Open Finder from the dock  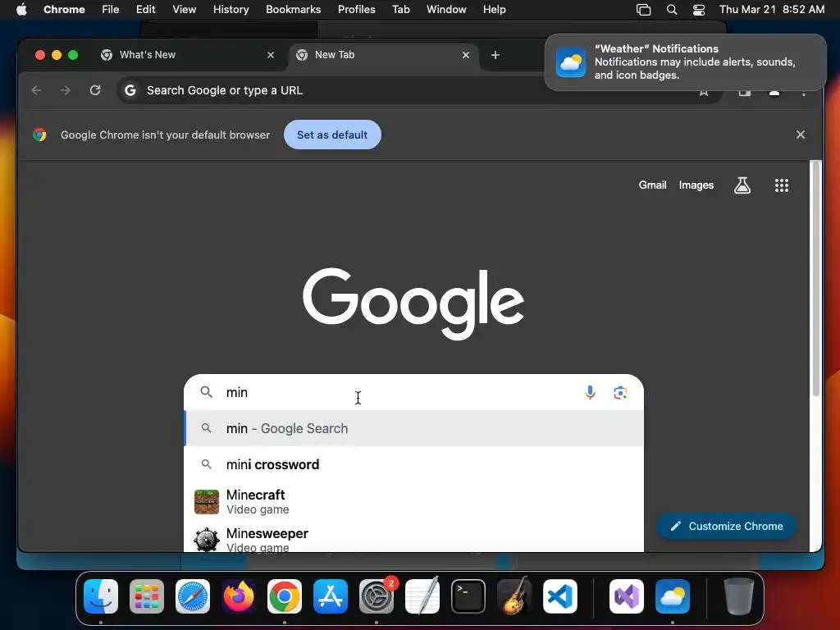[101, 596]
